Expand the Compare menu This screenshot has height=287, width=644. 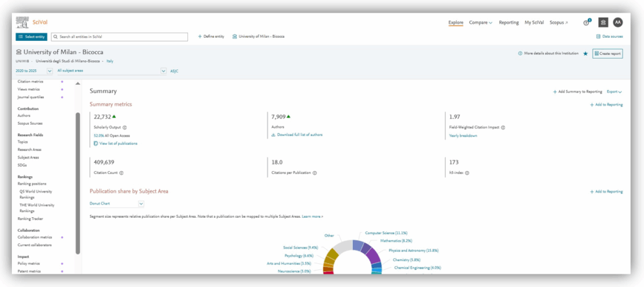coord(480,23)
